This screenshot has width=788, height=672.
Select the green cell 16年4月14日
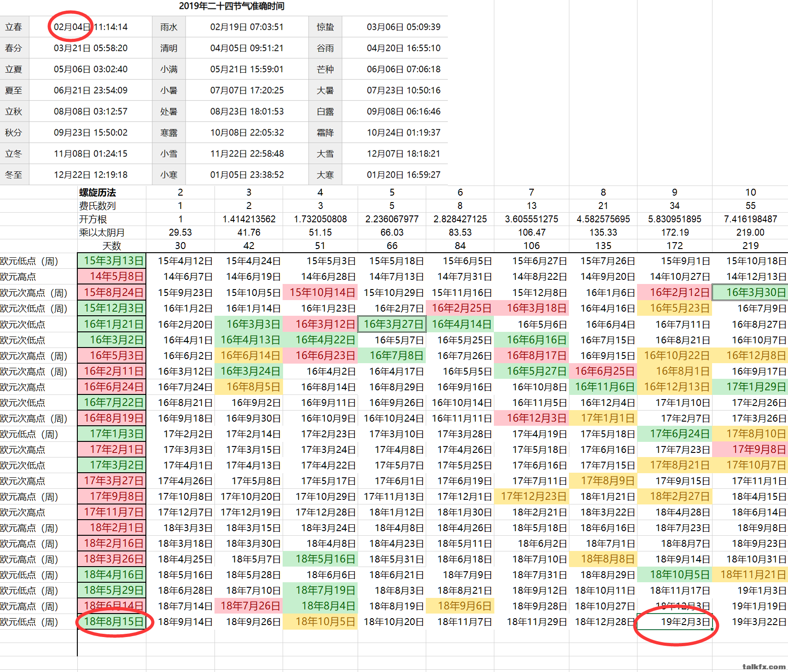(460, 324)
